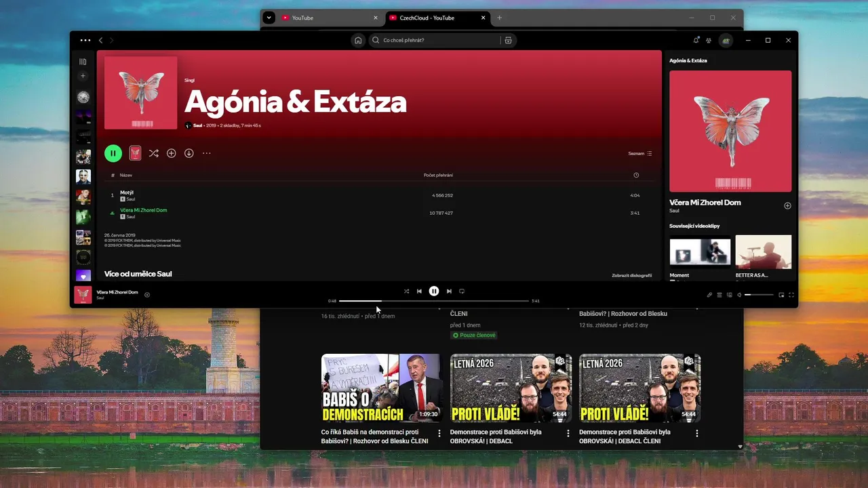
Task: Pause playback in player bar
Action: click(x=434, y=291)
